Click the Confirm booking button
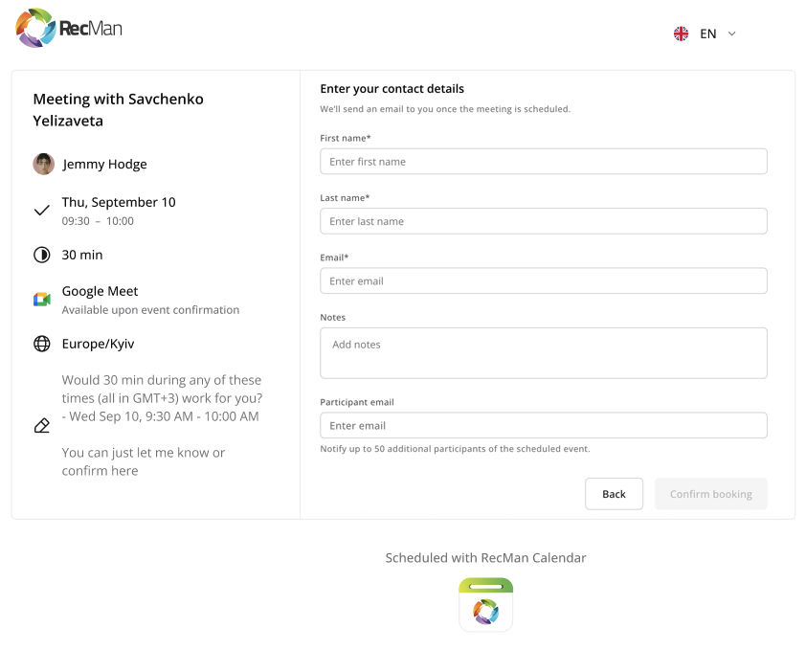 [710, 494]
